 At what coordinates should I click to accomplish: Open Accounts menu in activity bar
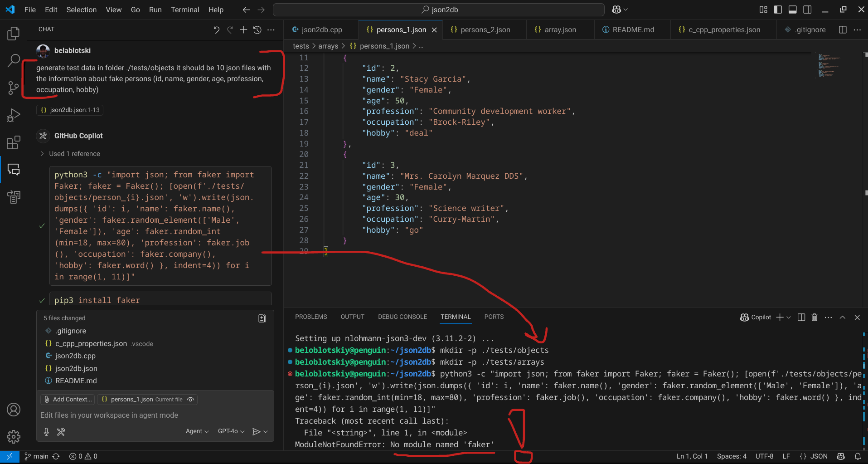coord(14,410)
